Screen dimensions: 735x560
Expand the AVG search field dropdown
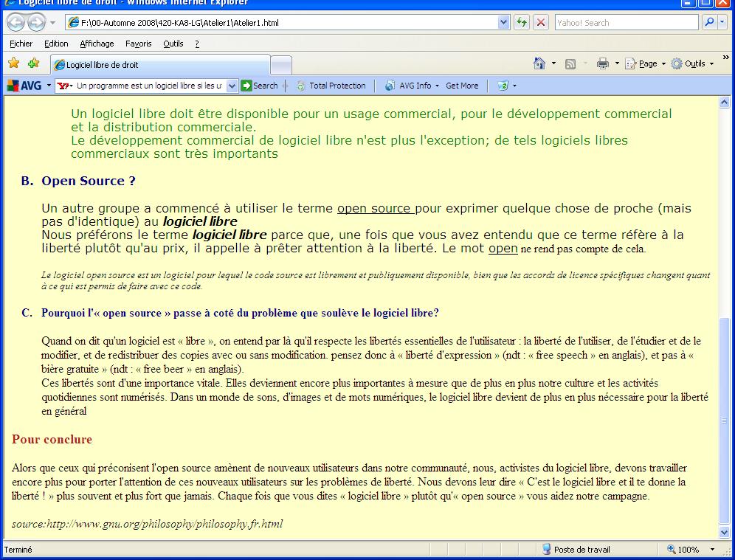(x=232, y=86)
